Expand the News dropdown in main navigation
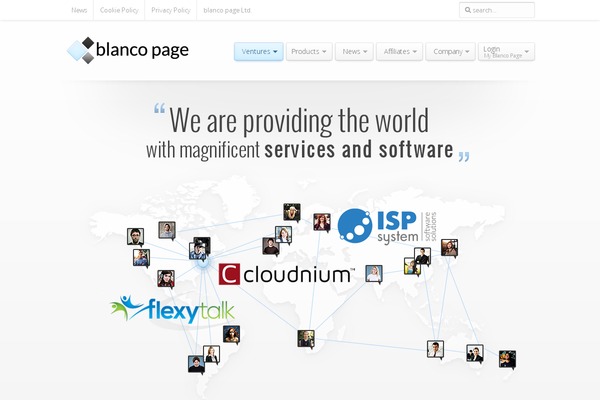Viewport: 600px width, 400px height. (x=354, y=51)
